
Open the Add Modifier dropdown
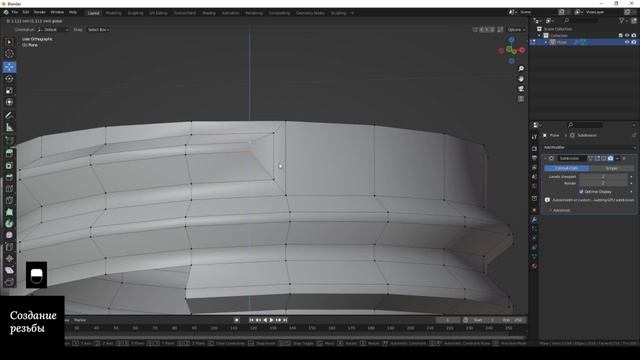589,147
